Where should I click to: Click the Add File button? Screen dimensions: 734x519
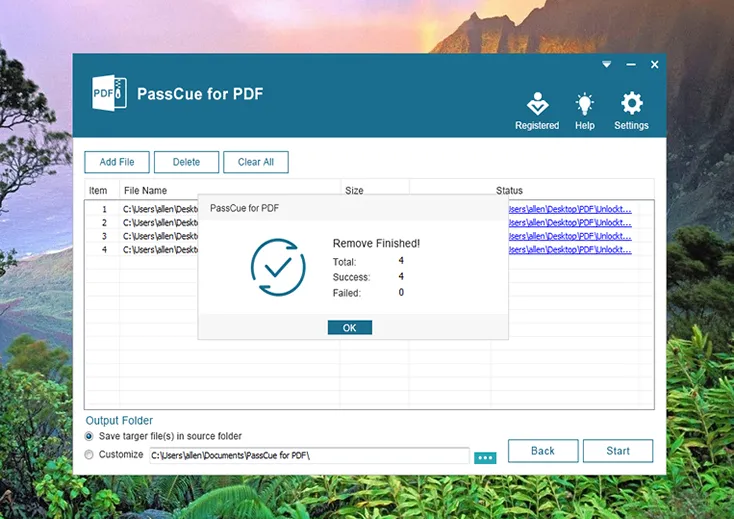tap(117, 162)
